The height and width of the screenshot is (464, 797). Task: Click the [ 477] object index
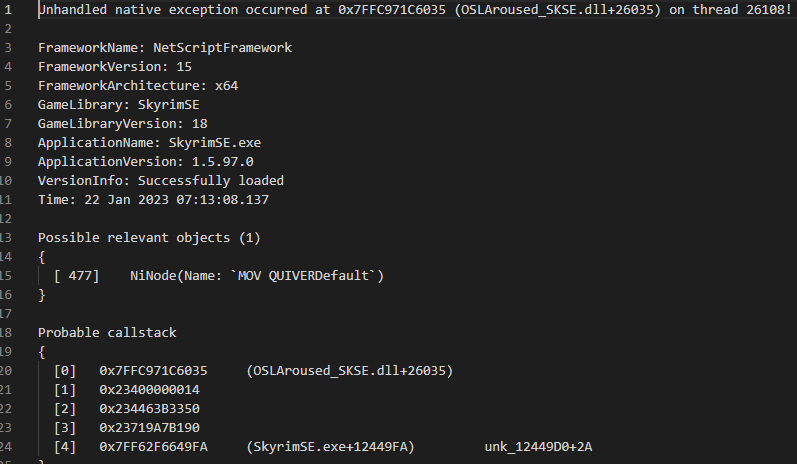pyautogui.click(x=77, y=276)
